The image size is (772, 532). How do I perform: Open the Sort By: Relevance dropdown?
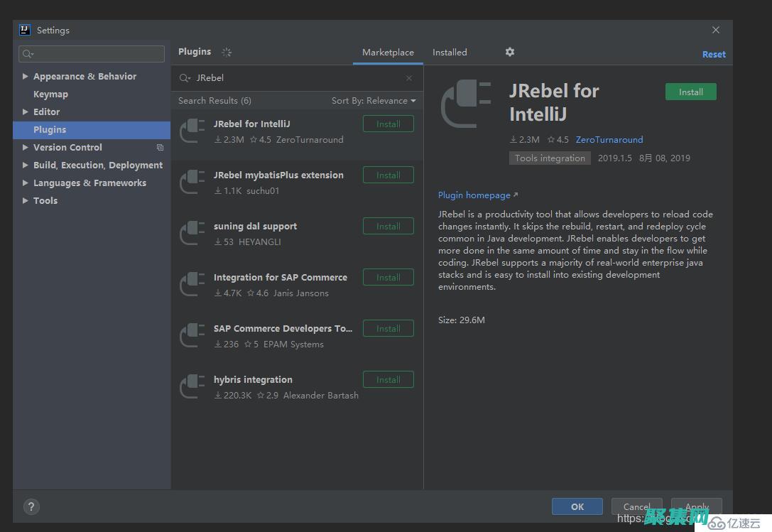click(374, 101)
